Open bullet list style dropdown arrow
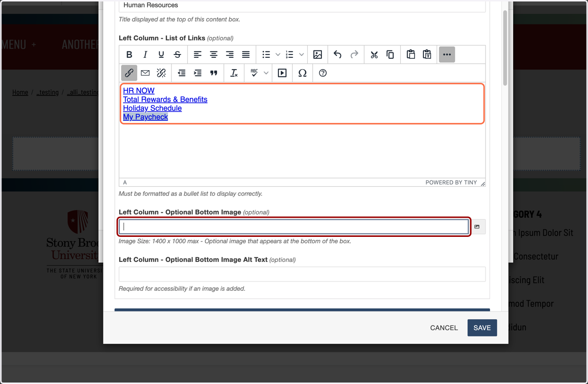This screenshot has width=588, height=384. (278, 54)
